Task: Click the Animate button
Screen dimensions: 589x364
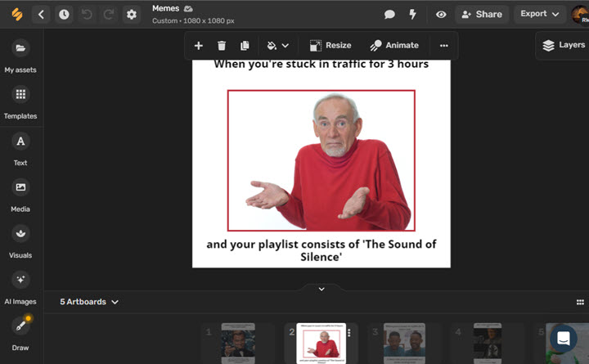Action: coord(394,46)
